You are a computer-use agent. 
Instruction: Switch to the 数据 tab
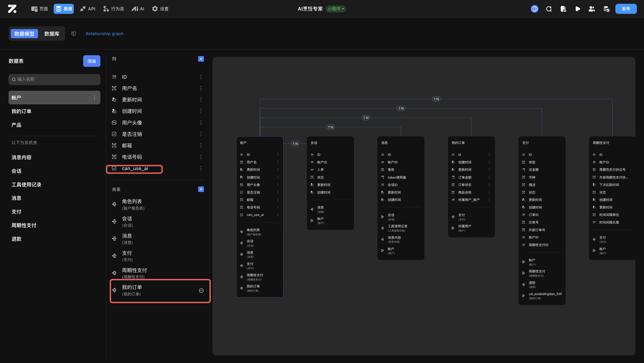[64, 9]
